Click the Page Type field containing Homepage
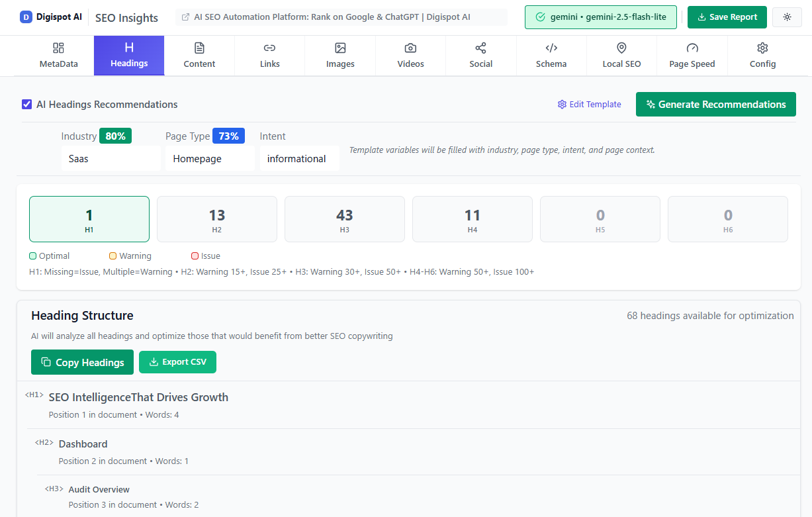 coord(210,159)
